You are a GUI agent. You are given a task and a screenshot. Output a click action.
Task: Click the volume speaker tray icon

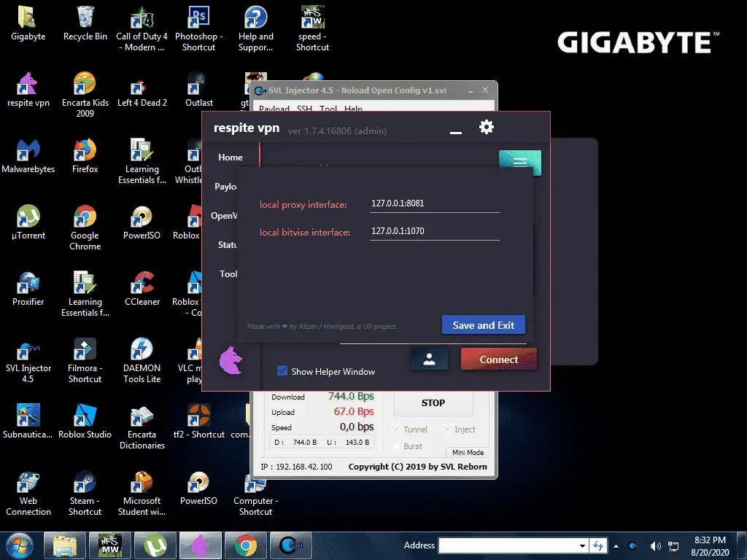click(655, 546)
